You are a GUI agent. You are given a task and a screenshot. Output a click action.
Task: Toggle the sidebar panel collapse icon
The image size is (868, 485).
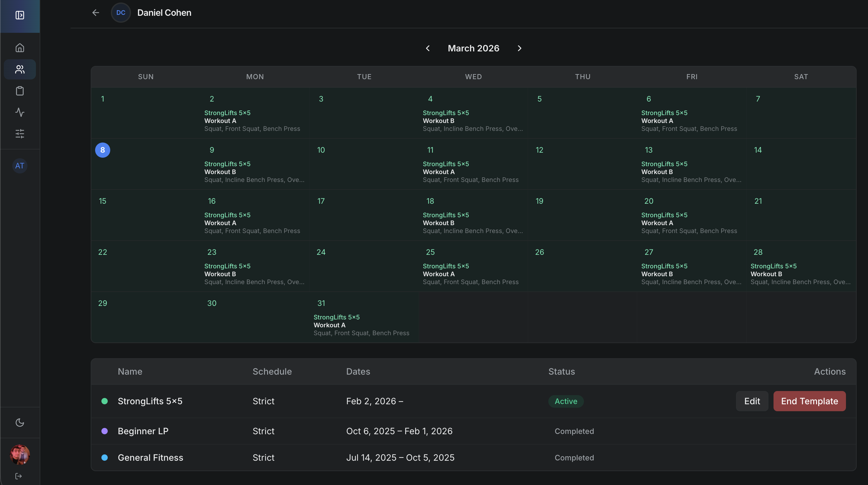[x=20, y=15]
